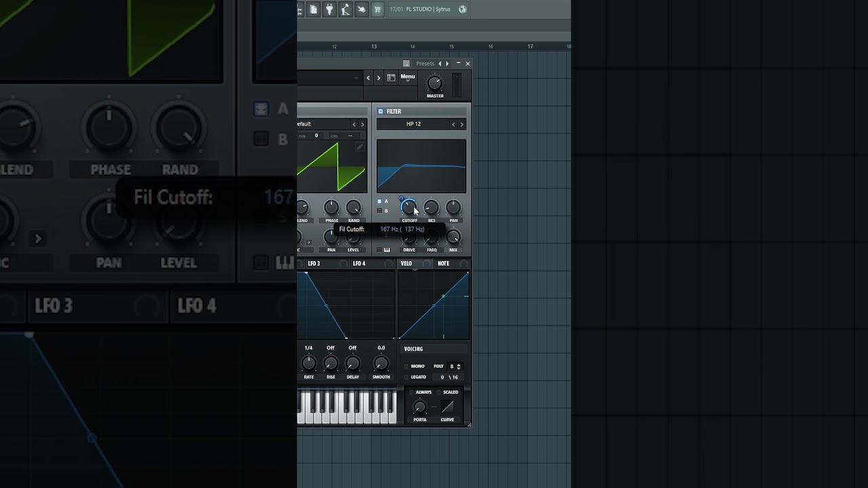Click the copy documents toolbar icon

313,9
